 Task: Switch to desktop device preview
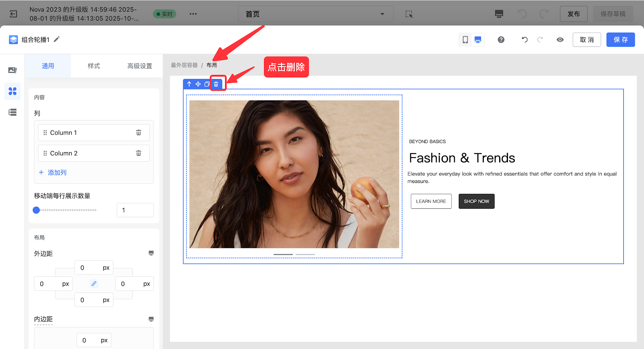coord(478,39)
